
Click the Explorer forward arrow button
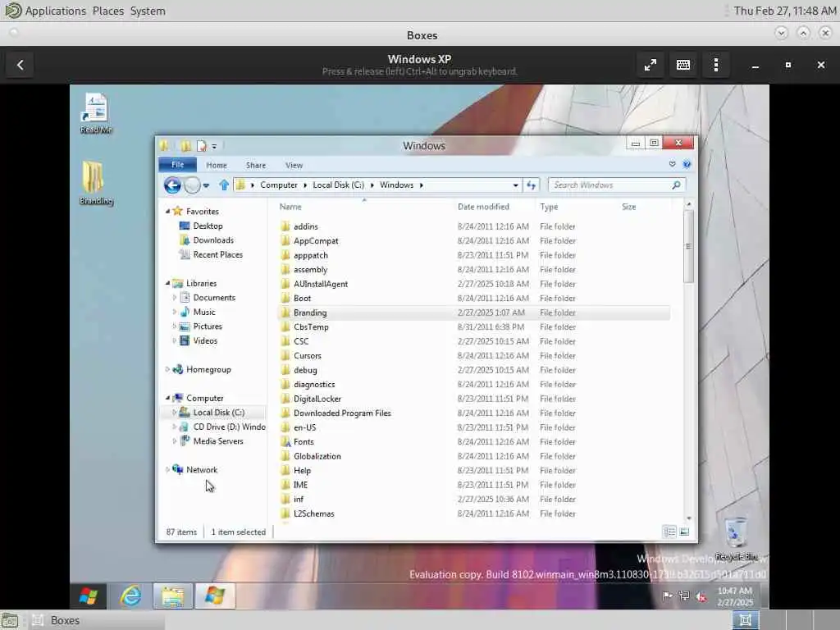click(x=192, y=185)
